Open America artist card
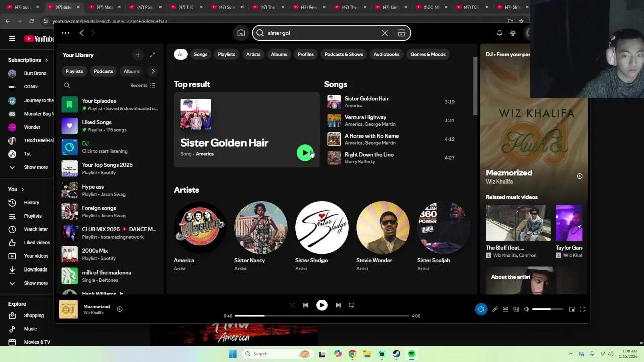This screenshot has width=644, height=362. (200, 237)
